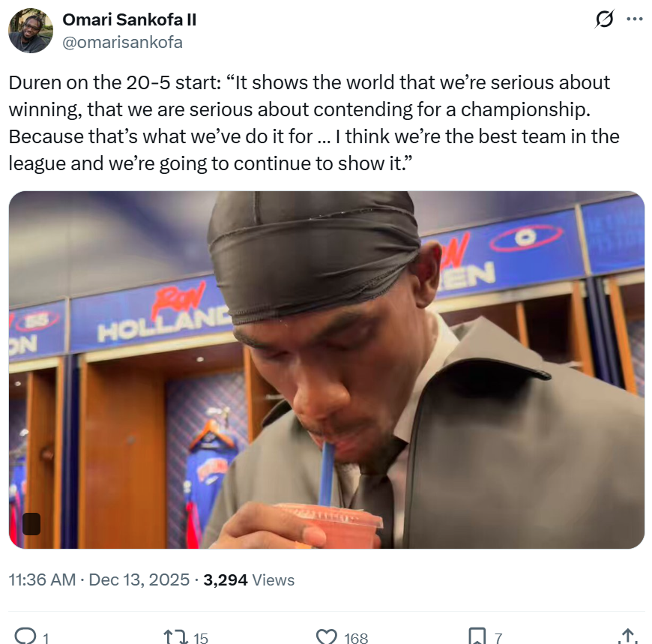This screenshot has height=644, width=652.
Task: Click the repost count 15
Action: (201, 638)
